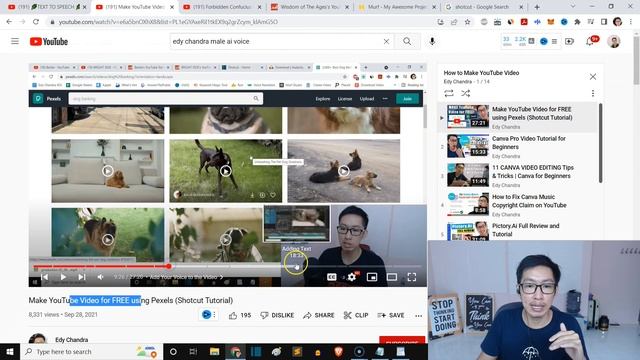Click the red progress bar scrubber
Image resolution: width=640 pixels, height=360 pixels.
point(169,267)
